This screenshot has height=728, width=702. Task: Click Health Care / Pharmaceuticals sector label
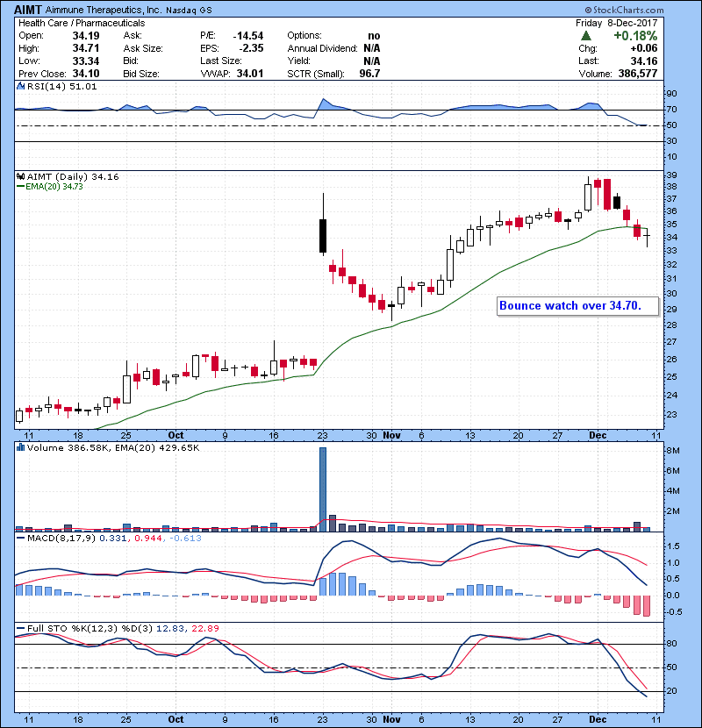click(82, 23)
